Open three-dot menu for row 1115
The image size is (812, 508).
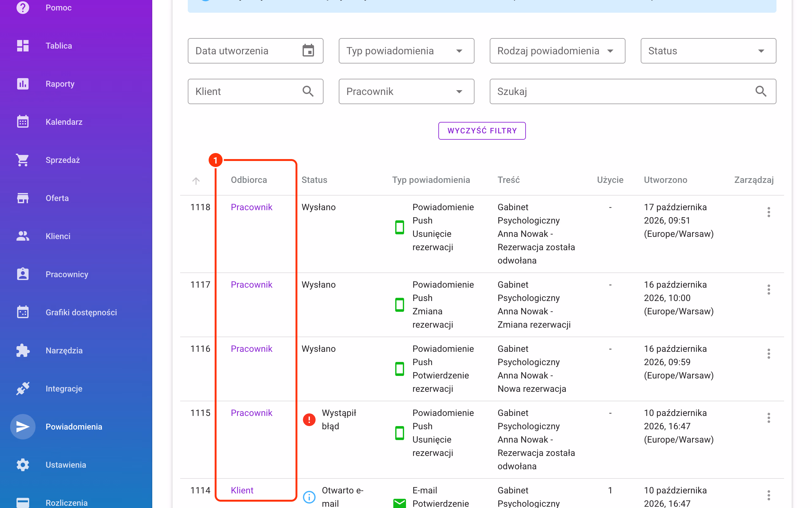(769, 418)
